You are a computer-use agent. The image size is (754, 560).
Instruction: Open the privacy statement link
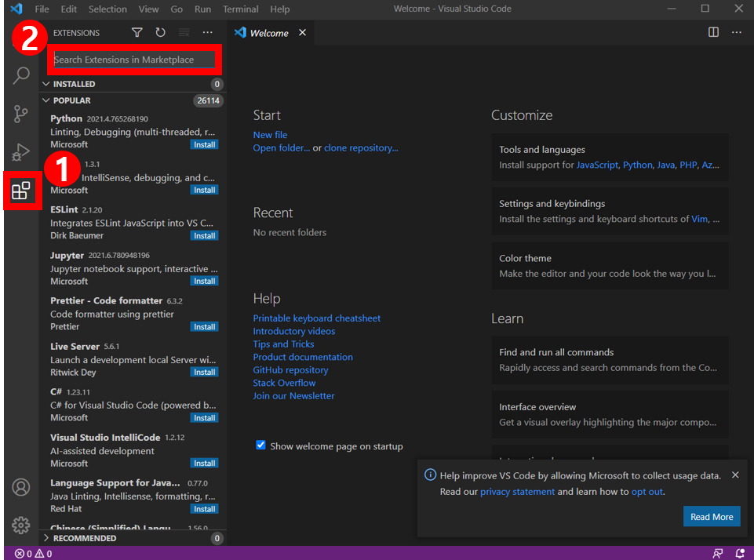coord(517,492)
